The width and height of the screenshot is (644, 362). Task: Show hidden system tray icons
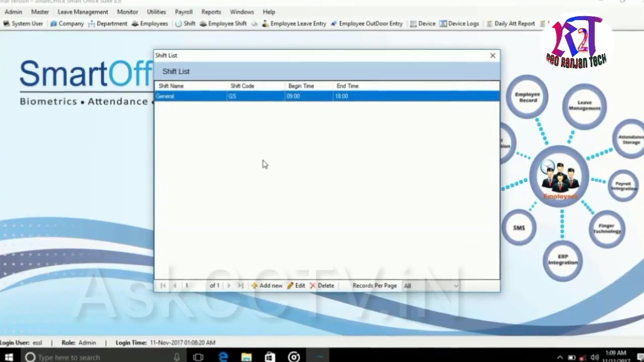559,357
